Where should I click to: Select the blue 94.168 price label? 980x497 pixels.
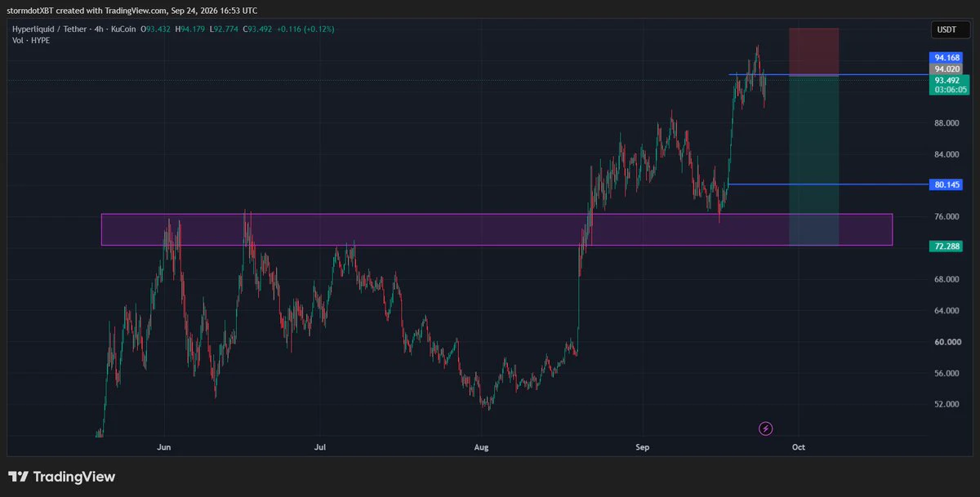click(x=946, y=58)
